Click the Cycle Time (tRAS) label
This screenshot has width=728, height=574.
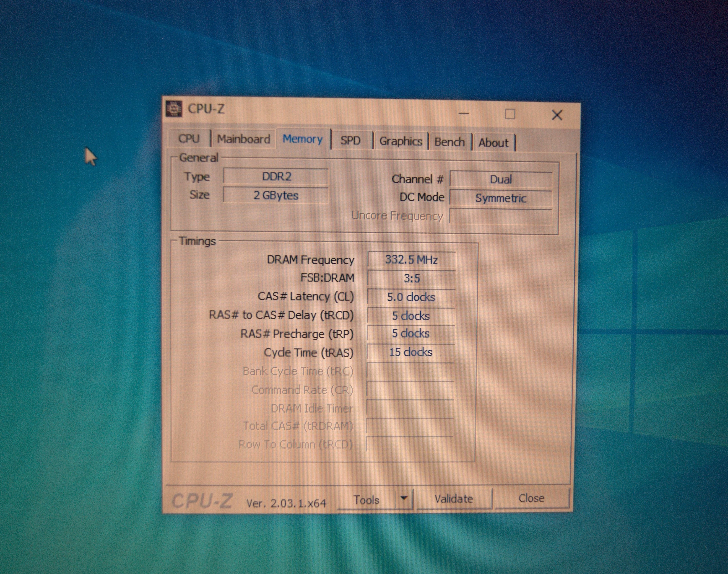click(x=309, y=352)
